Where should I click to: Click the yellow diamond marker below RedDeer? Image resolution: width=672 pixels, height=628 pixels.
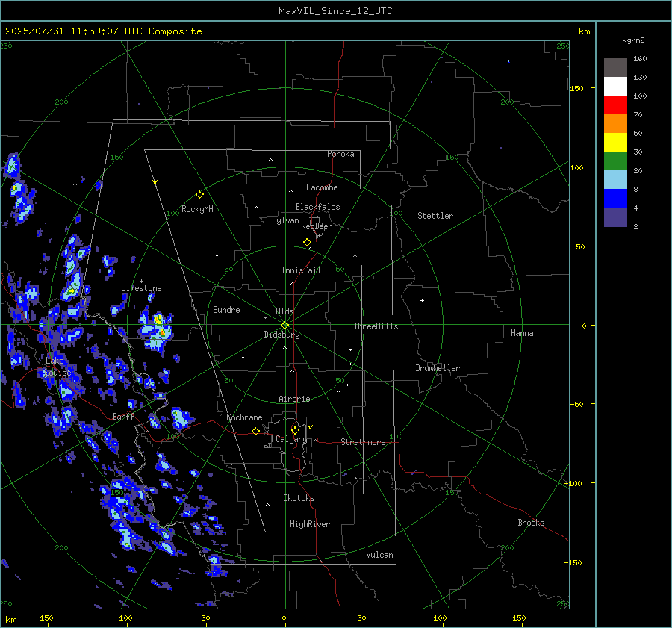click(x=307, y=243)
